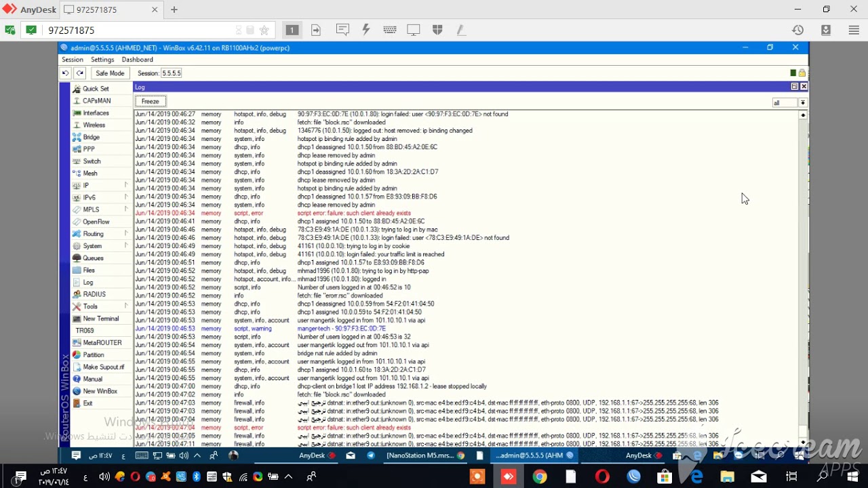This screenshot has width=868, height=488.
Task: Expand the MPLS submenu
Action: tap(102, 210)
